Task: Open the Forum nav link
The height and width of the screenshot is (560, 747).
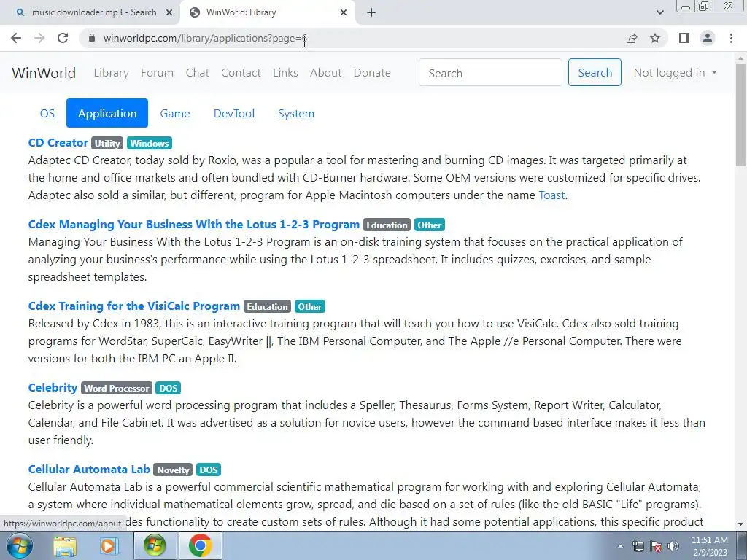Action: coord(158,73)
